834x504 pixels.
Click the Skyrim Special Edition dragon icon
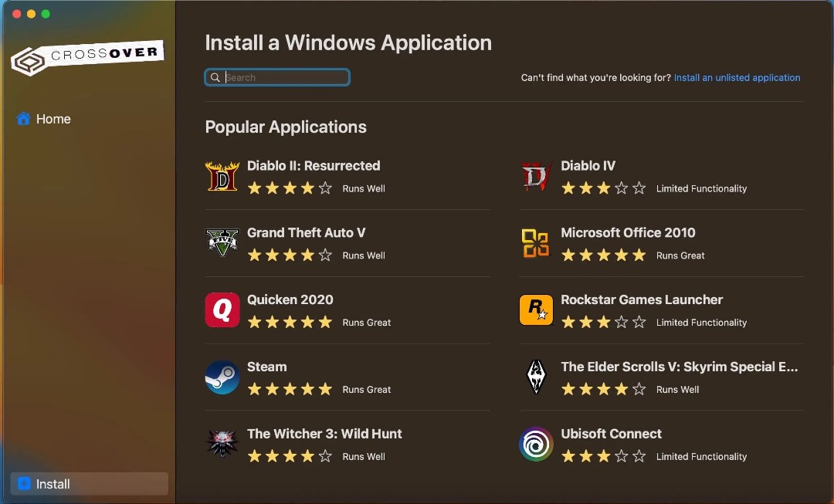tap(536, 377)
